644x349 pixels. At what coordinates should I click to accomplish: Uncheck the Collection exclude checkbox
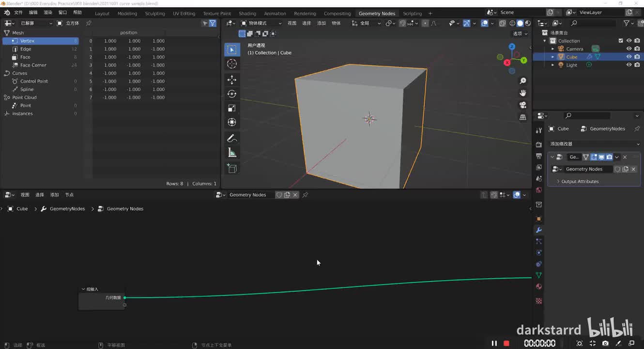click(621, 41)
